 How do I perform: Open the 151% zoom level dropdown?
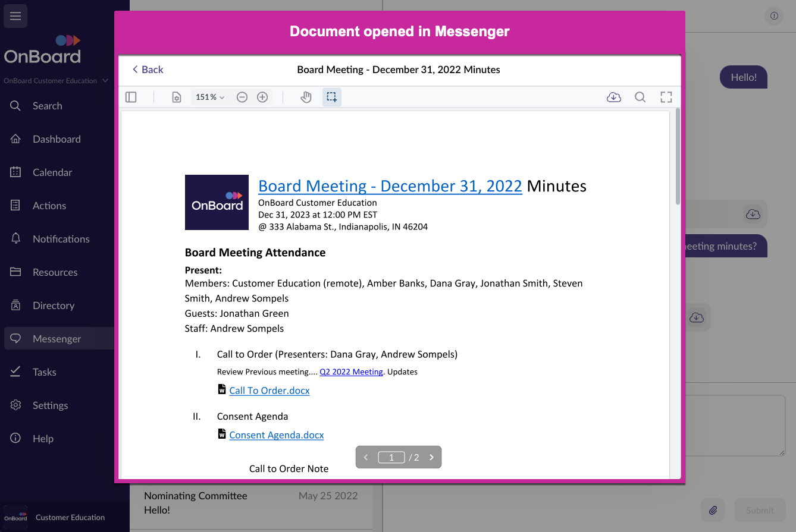tap(210, 97)
